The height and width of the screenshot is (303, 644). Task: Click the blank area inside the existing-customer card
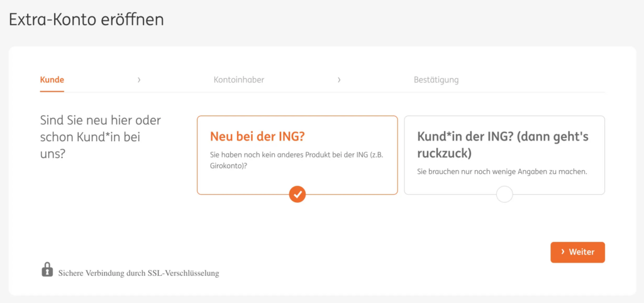point(566,184)
